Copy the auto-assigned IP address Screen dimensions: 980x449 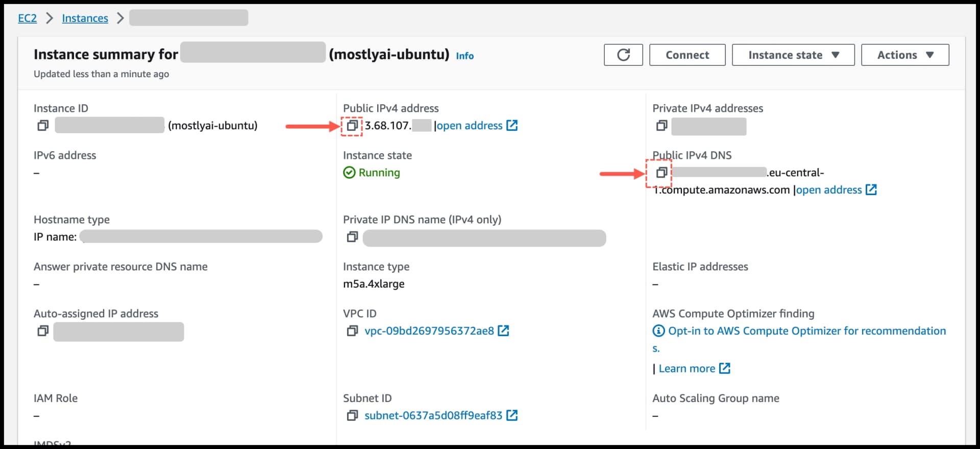(x=42, y=331)
